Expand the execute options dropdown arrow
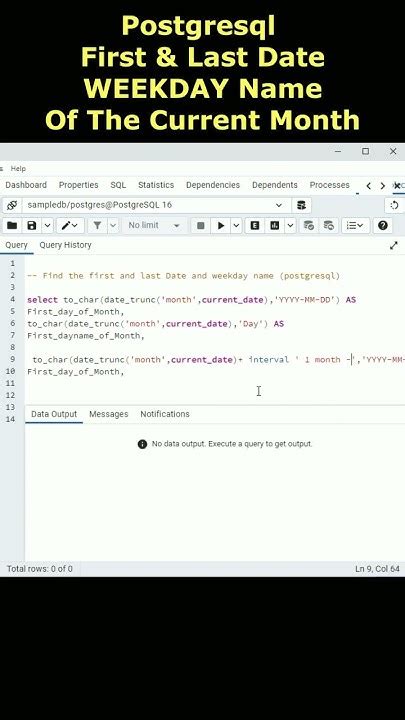The image size is (405, 720). click(236, 225)
